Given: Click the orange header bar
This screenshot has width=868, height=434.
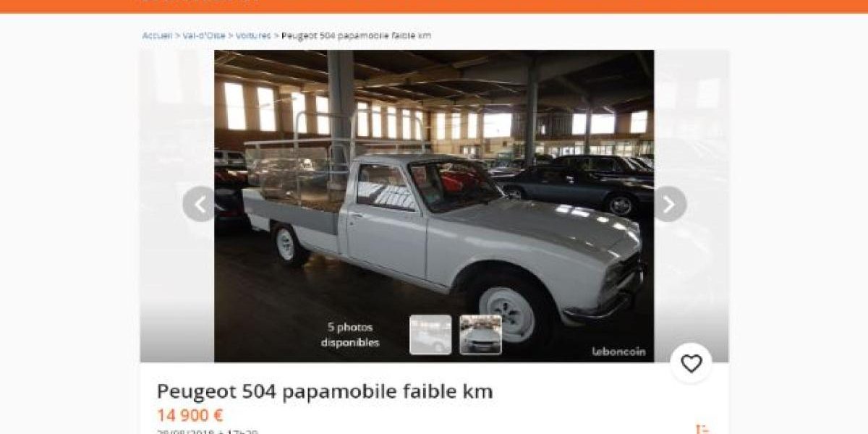Looking at the screenshot, I should [434, 6].
